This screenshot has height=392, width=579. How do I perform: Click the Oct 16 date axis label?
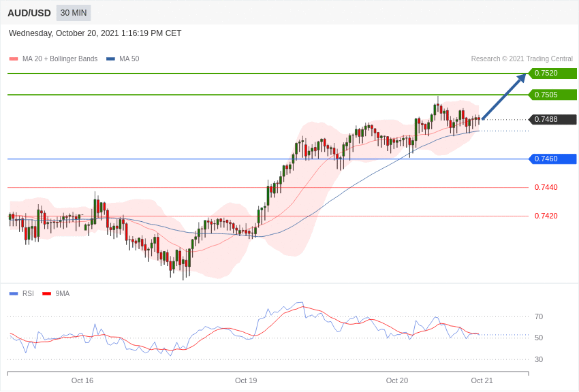tap(82, 380)
